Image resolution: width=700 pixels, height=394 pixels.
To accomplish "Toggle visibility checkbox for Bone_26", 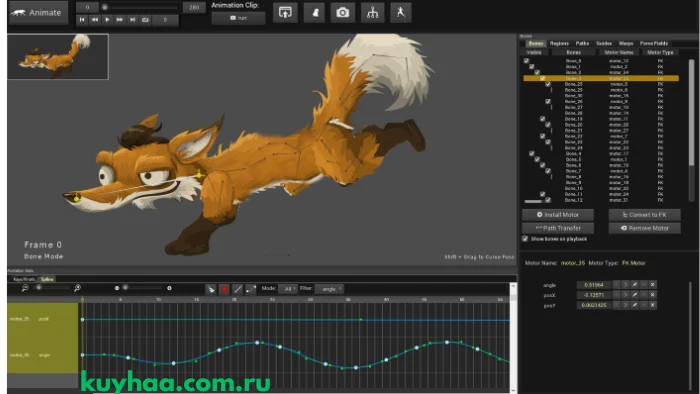I will pyautogui.click(x=548, y=101).
